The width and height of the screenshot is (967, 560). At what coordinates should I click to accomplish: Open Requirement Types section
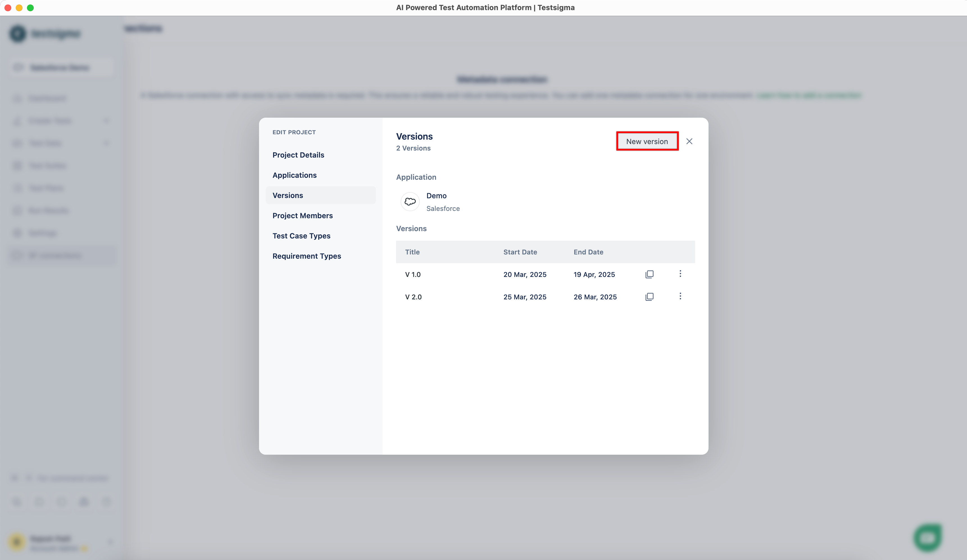point(307,256)
